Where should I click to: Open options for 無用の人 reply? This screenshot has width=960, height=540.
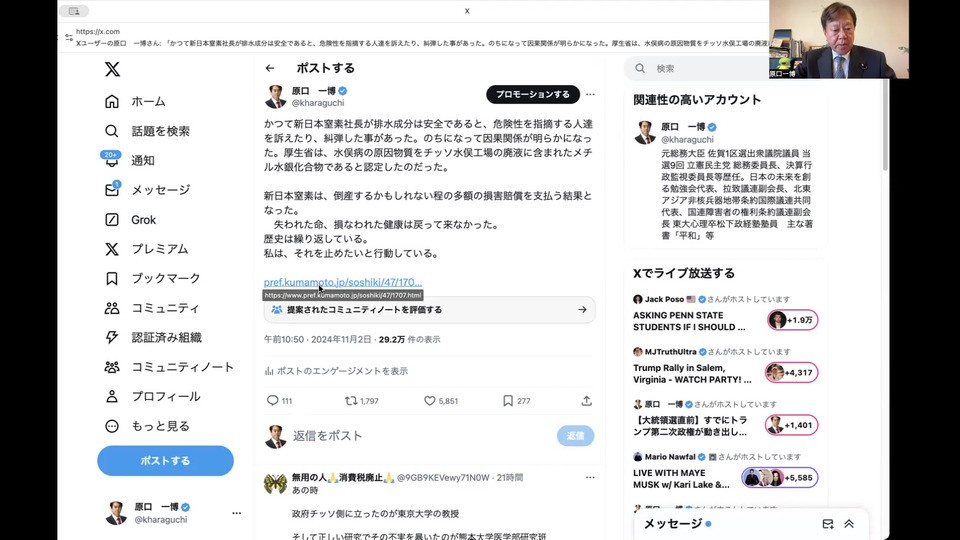(x=590, y=478)
